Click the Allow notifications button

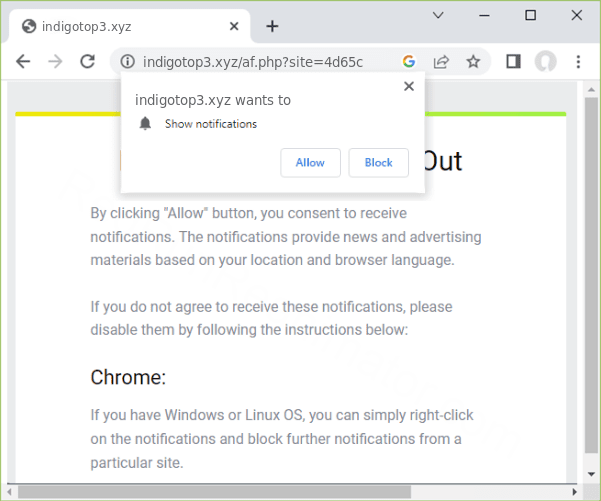click(x=310, y=163)
